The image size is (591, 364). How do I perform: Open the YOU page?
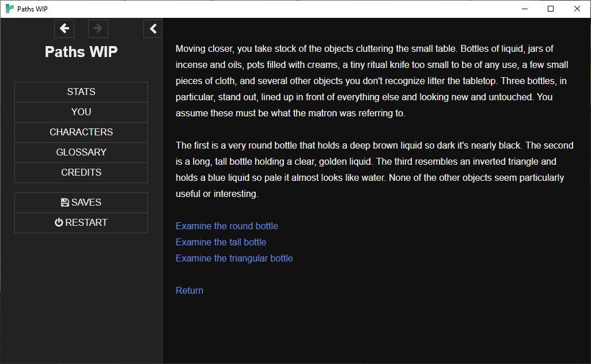tap(81, 112)
